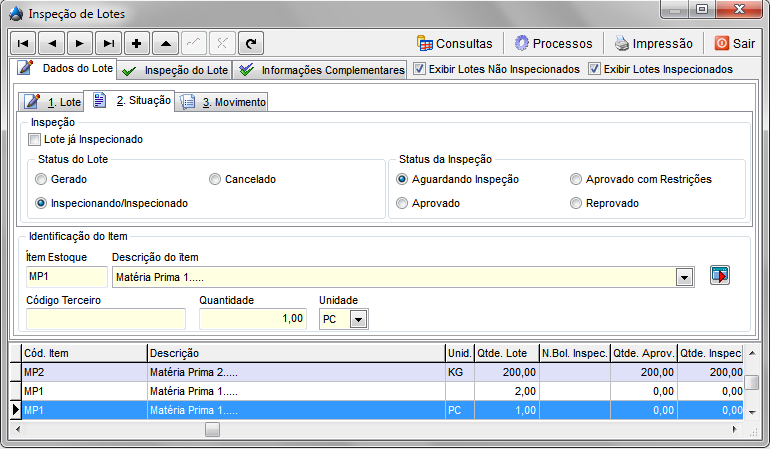Check the 'Lote já Inspecionado' box

(x=36, y=140)
